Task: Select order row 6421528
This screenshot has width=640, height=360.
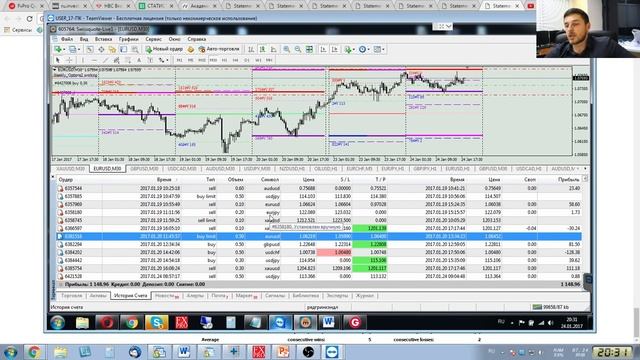Action: (x=319, y=276)
